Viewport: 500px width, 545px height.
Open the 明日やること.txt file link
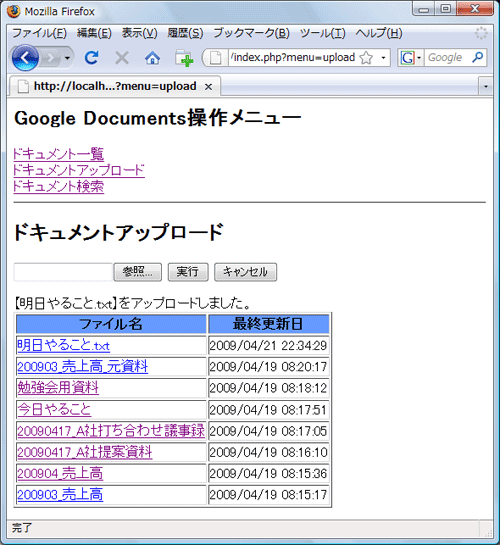point(64,345)
